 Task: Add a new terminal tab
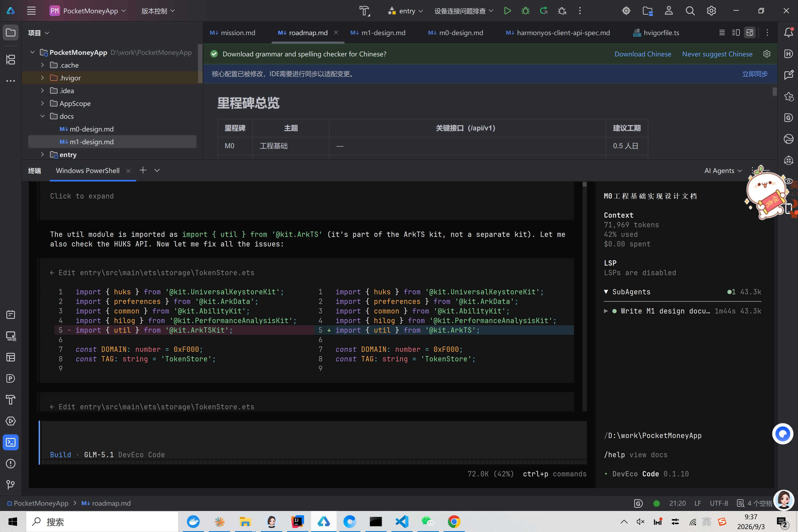point(143,170)
